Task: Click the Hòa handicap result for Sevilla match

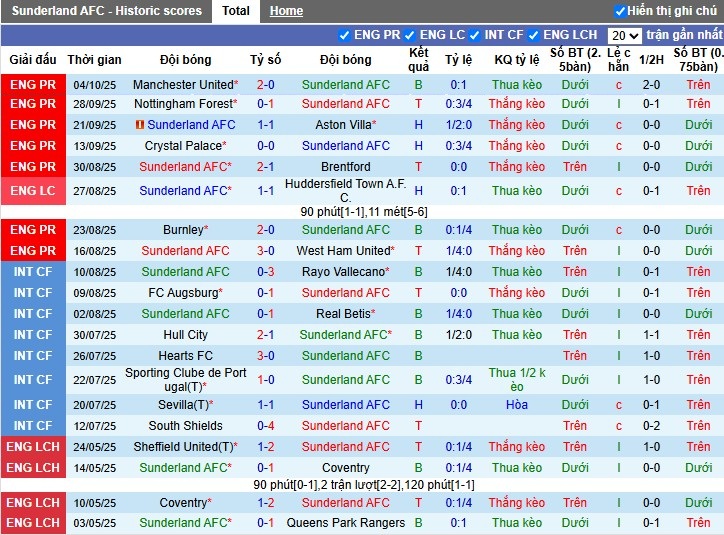Action: tap(517, 405)
